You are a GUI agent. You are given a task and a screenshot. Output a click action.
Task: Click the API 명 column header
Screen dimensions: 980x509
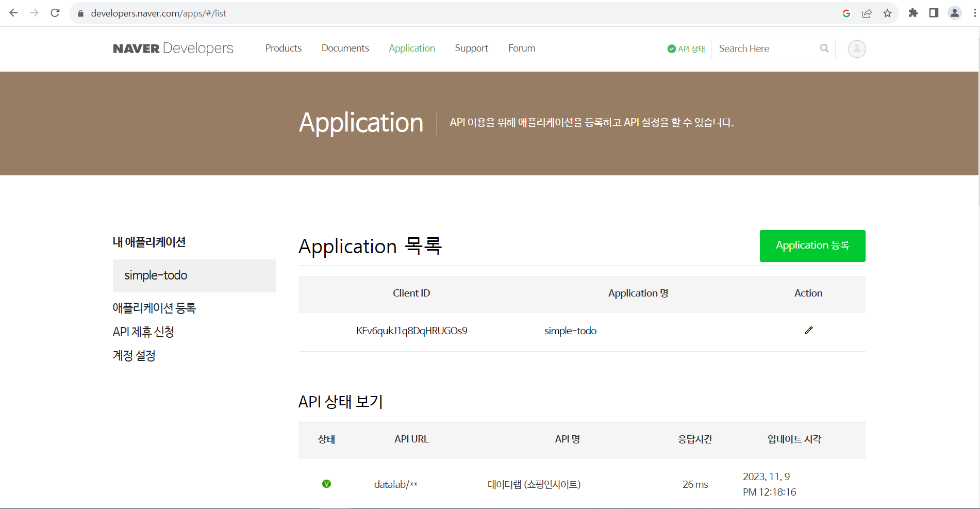coord(567,439)
